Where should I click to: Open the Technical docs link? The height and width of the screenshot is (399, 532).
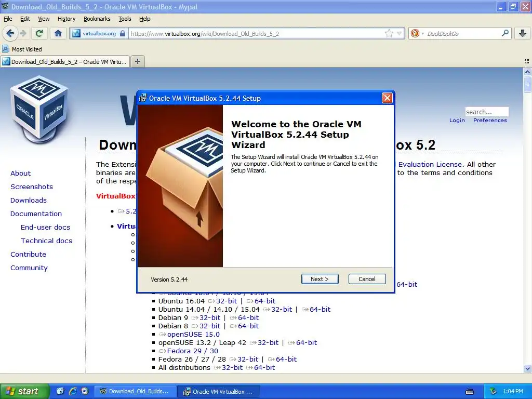(46, 241)
